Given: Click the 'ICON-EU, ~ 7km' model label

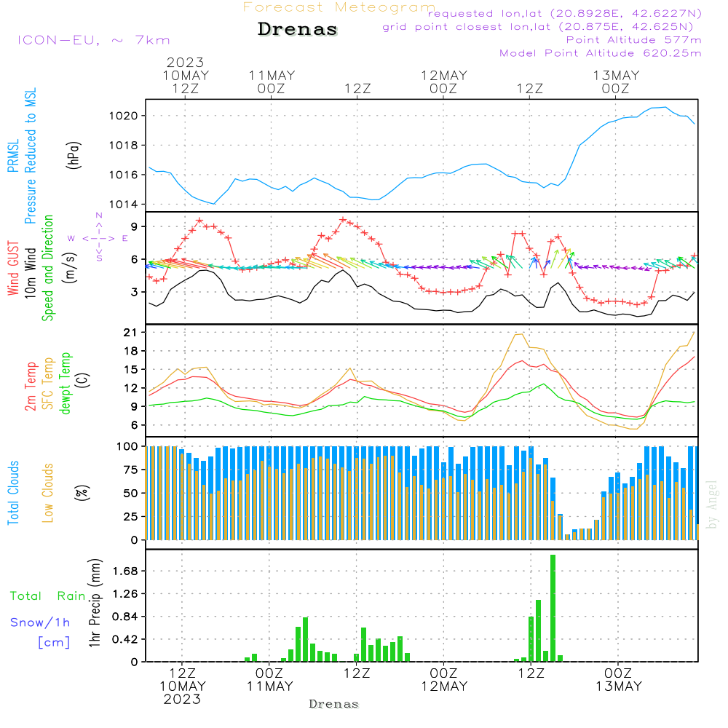Looking at the screenshot, I should [x=94, y=40].
